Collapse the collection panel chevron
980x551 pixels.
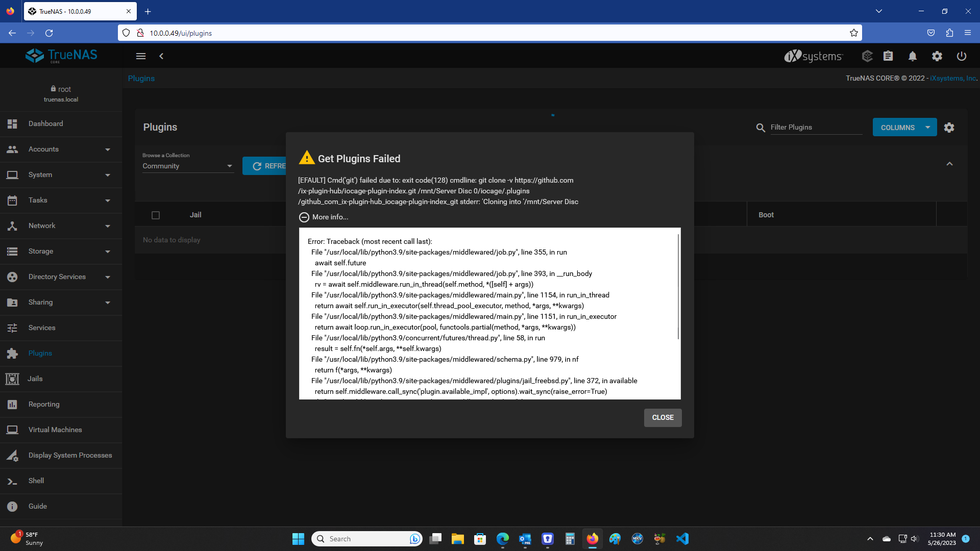(949, 164)
